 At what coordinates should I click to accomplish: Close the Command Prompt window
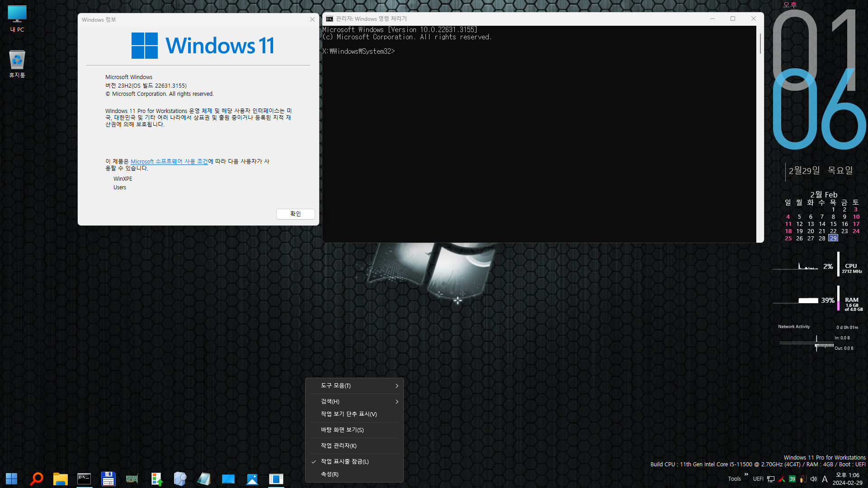754,19
